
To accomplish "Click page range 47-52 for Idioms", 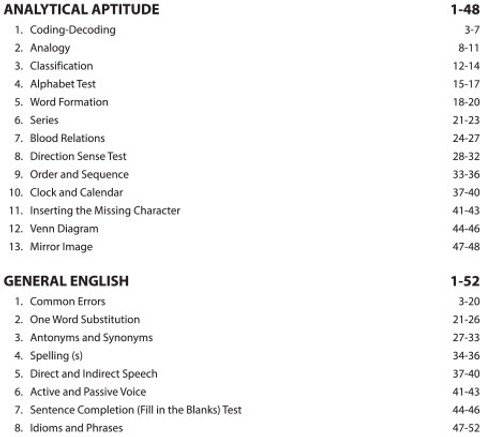I will coord(466,428).
